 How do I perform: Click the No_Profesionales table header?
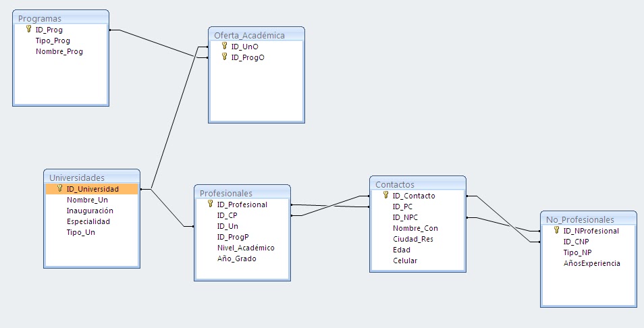[589, 219]
